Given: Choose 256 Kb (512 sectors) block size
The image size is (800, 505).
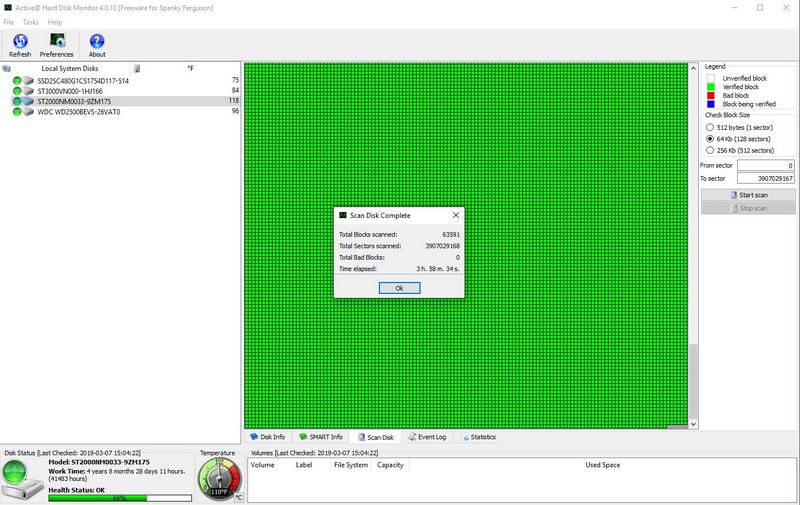Looking at the screenshot, I should pyautogui.click(x=710, y=150).
